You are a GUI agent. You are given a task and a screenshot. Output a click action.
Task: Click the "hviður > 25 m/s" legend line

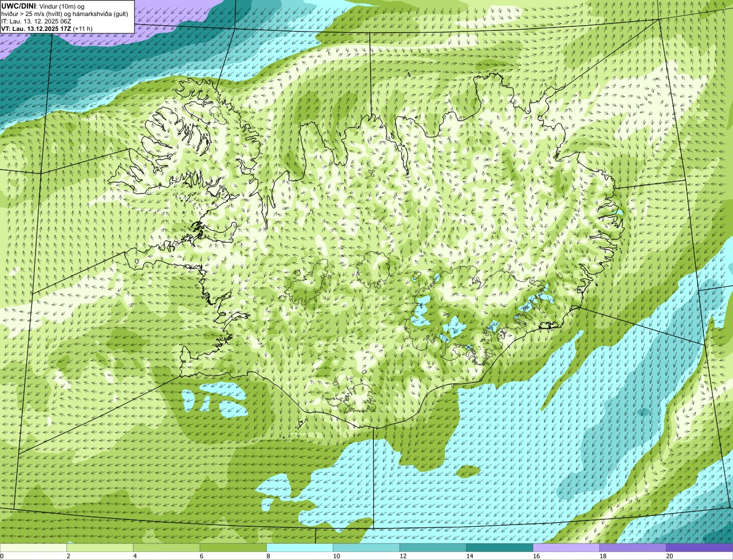click(65, 13)
